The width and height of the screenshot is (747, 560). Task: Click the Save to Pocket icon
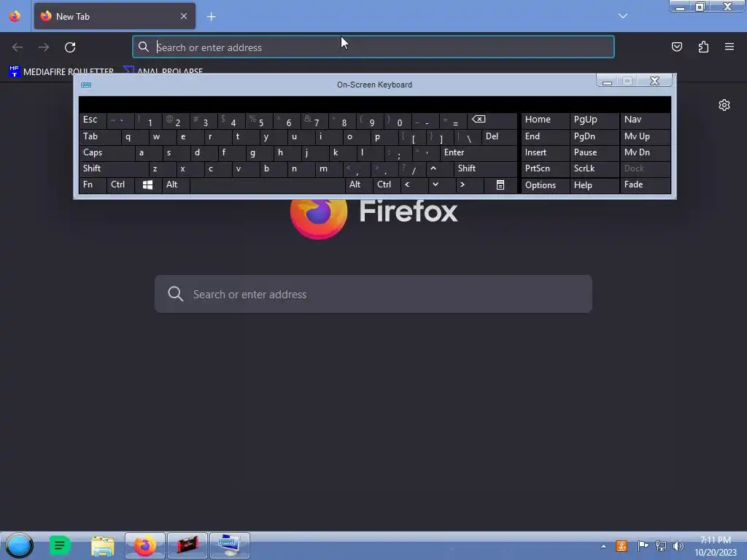click(x=676, y=47)
